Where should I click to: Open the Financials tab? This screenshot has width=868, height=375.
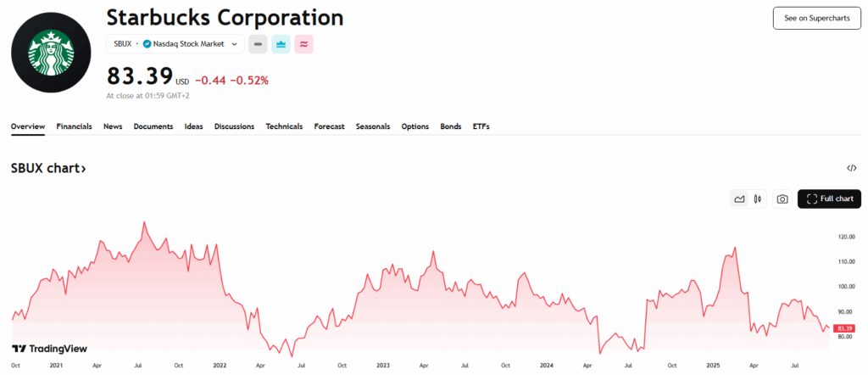(x=74, y=126)
